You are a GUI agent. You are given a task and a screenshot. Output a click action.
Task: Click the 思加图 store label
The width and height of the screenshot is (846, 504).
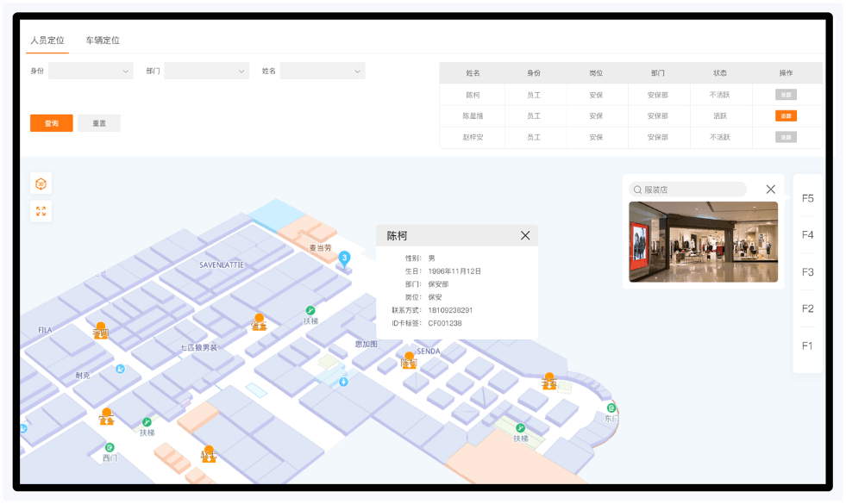367,344
